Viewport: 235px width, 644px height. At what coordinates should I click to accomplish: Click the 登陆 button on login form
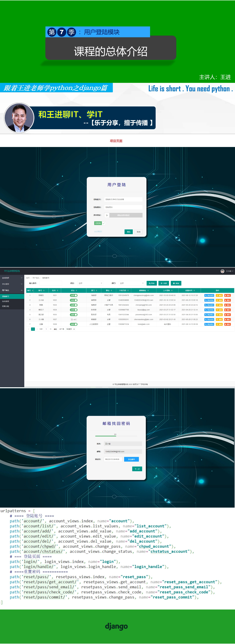(128, 232)
